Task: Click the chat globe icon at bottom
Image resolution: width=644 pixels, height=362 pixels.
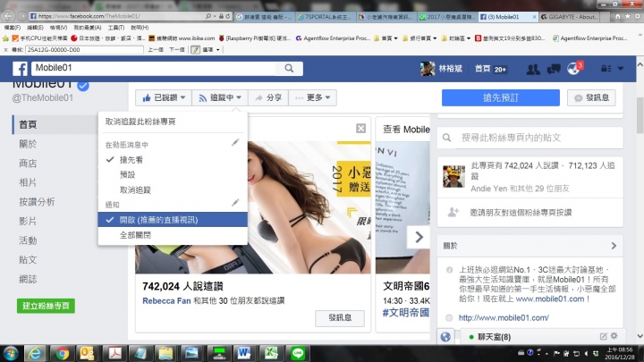Action: point(445,337)
